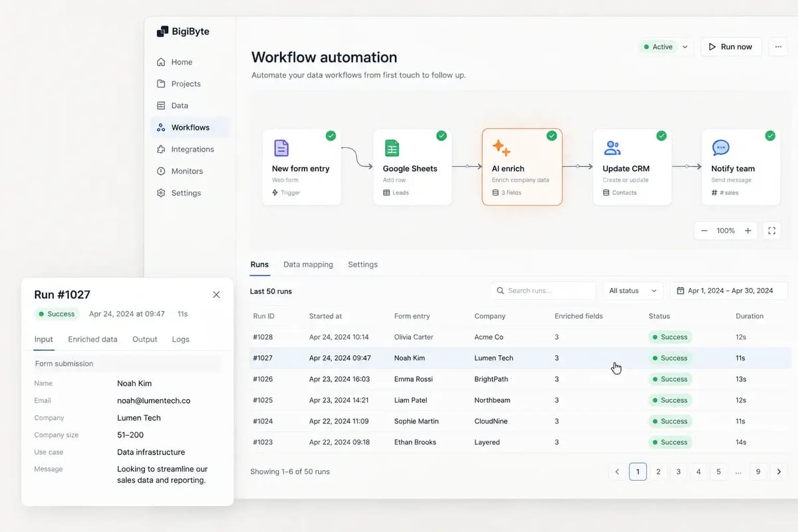This screenshot has width=798, height=532.
Task: Go to page 3 of runs
Action: pyautogui.click(x=678, y=472)
